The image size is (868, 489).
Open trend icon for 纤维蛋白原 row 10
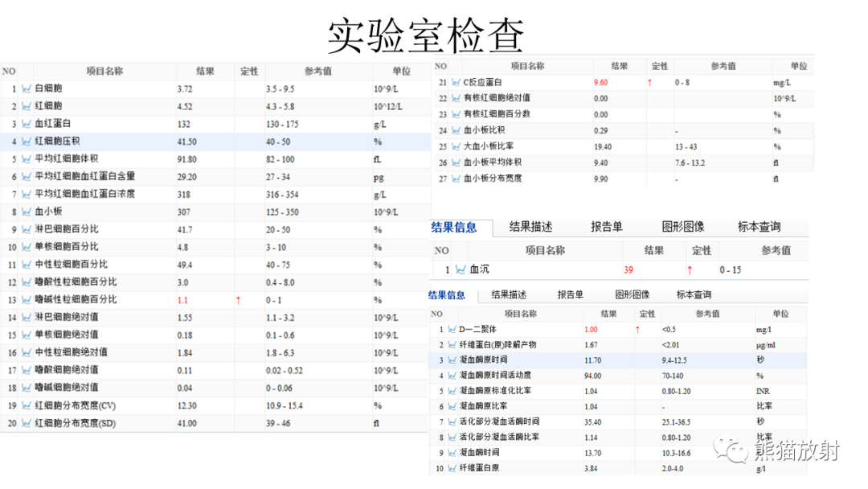(x=452, y=468)
